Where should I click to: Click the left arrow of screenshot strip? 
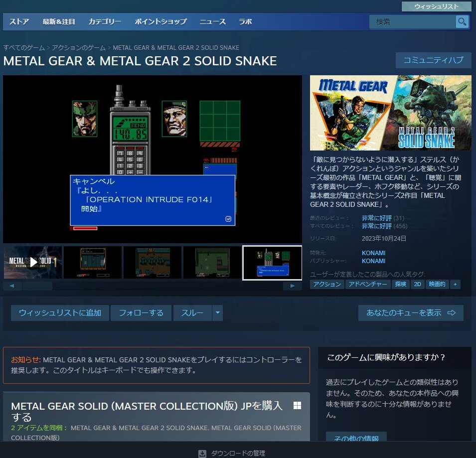point(12,286)
